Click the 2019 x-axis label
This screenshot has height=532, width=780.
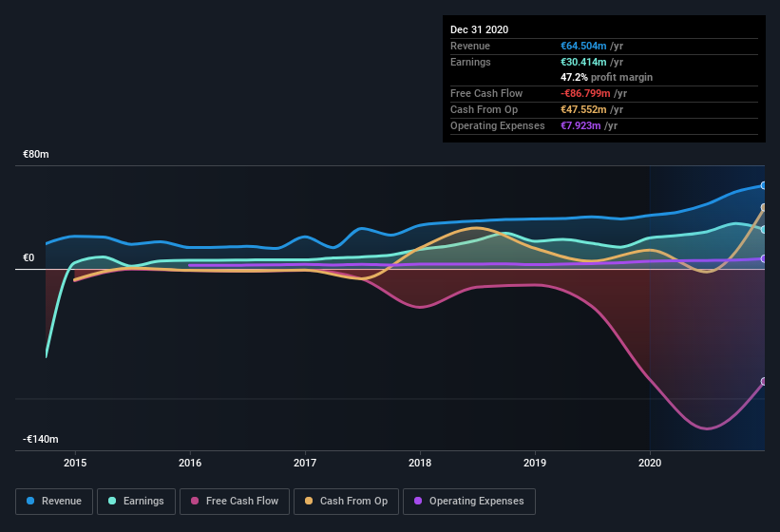coord(535,463)
